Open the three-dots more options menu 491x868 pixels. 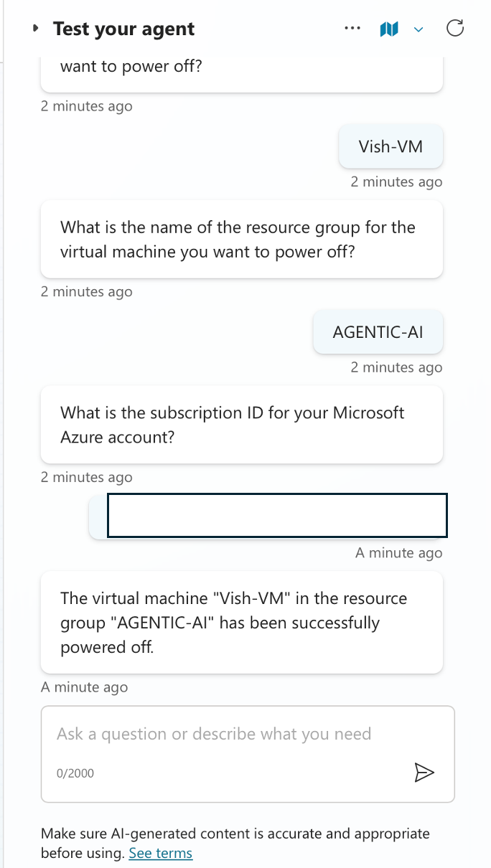(x=352, y=29)
